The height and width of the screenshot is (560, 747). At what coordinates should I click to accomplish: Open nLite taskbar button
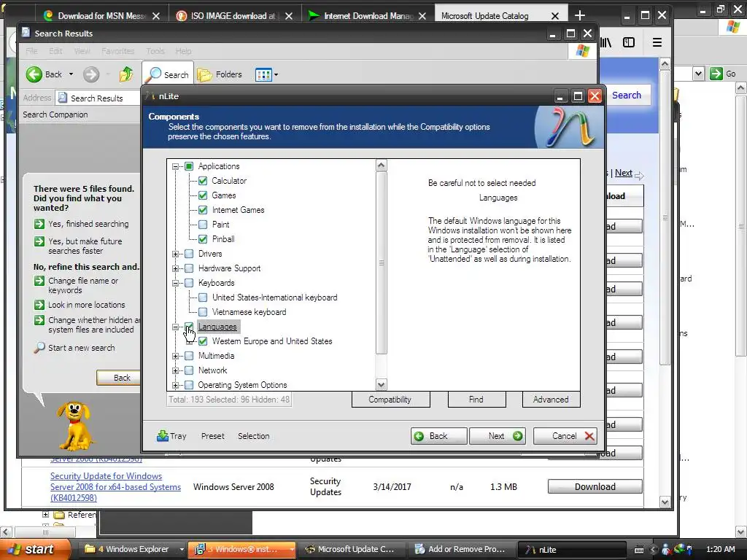click(571, 549)
